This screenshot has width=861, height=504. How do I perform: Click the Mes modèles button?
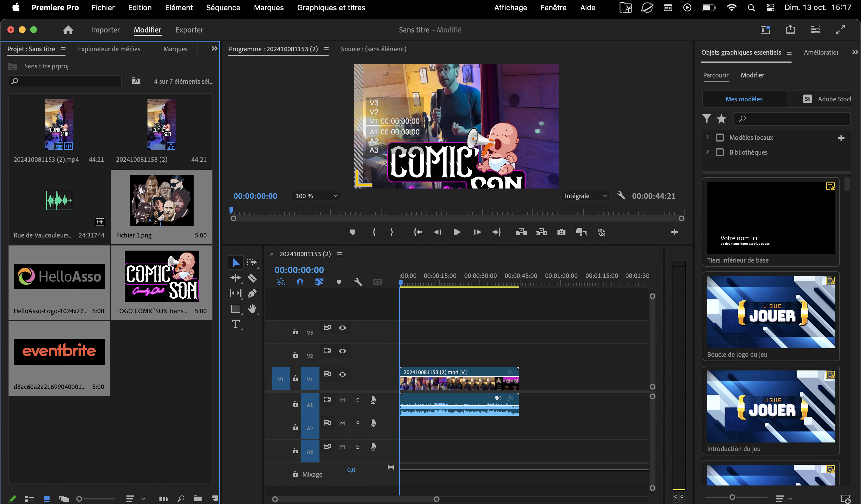[x=744, y=99]
